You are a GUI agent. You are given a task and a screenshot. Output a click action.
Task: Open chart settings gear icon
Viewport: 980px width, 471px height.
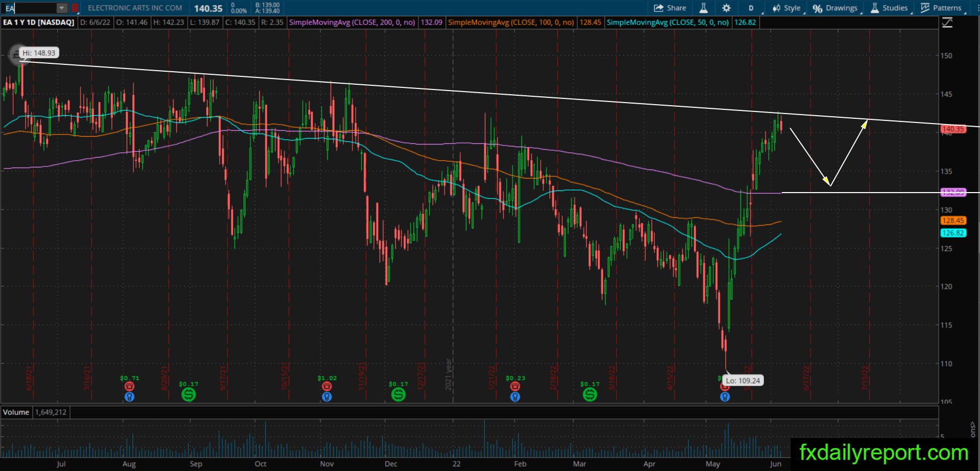(x=726, y=8)
